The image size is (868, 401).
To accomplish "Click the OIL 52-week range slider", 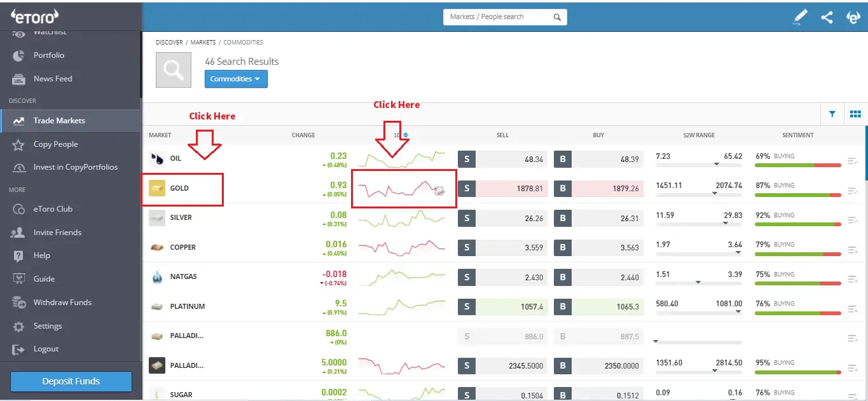I will point(699,165).
